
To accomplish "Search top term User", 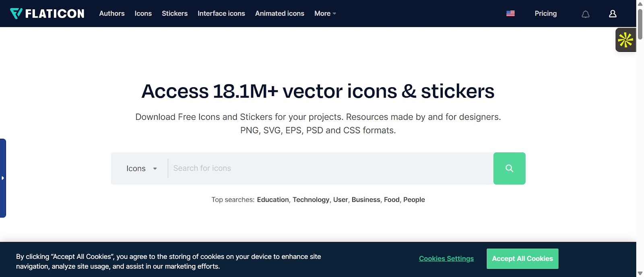I will click(x=341, y=199).
